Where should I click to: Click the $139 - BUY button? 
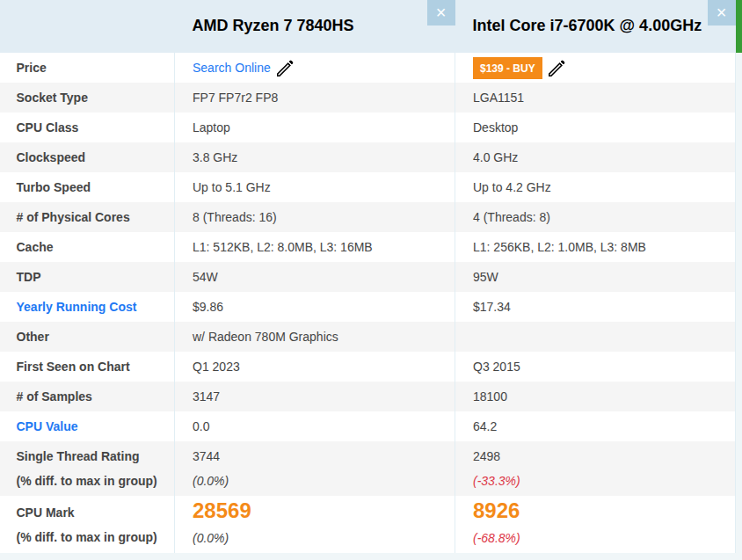pyautogui.click(x=507, y=69)
